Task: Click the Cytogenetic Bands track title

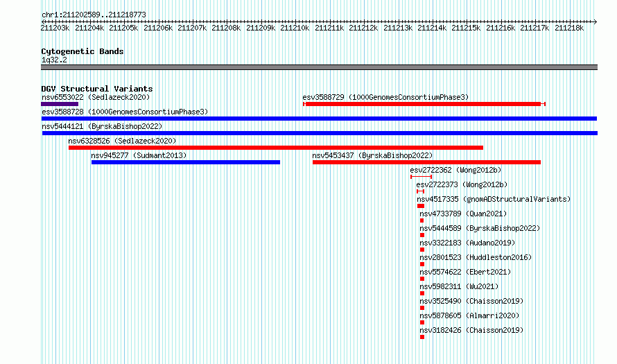Action: [x=82, y=51]
